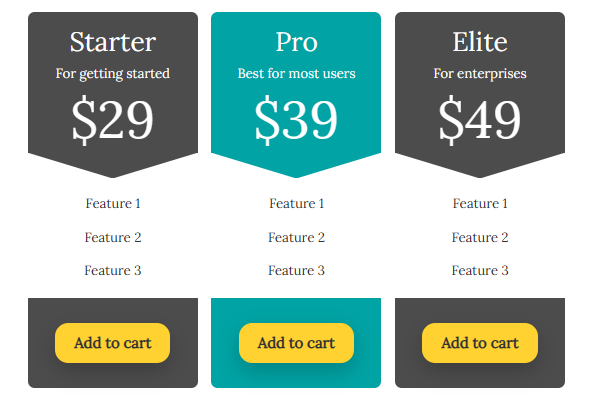
Task: Add the Pro plan to cart
Action: (296, 343)
